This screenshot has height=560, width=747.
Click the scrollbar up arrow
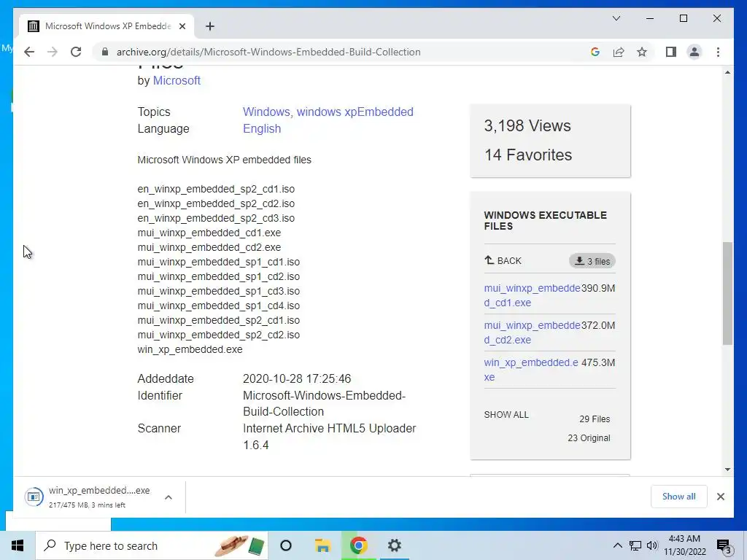click(727, 72)
